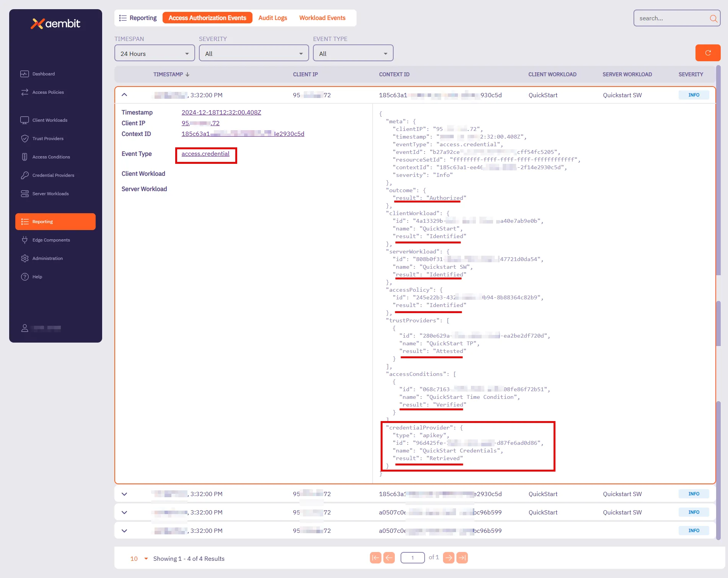Collapse the expanded first event row
This screenshot has width=728, height=578.
[124, 95]
